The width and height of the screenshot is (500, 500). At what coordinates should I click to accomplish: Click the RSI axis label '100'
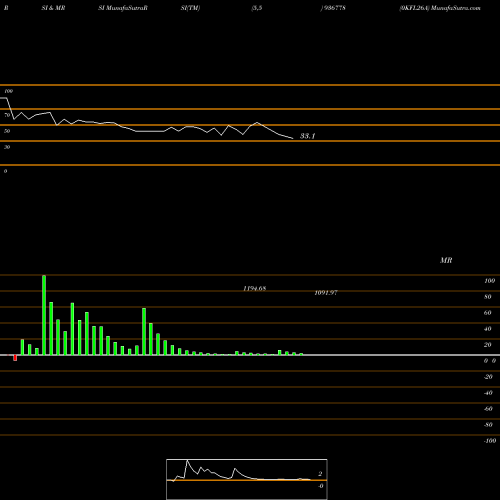(x=8, y=91)
